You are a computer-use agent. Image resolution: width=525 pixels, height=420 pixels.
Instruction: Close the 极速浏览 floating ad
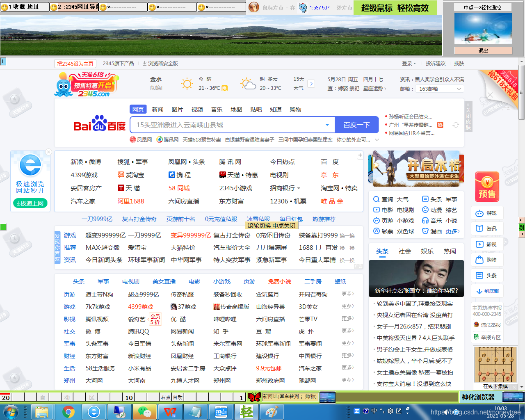(x=48, y=152)
